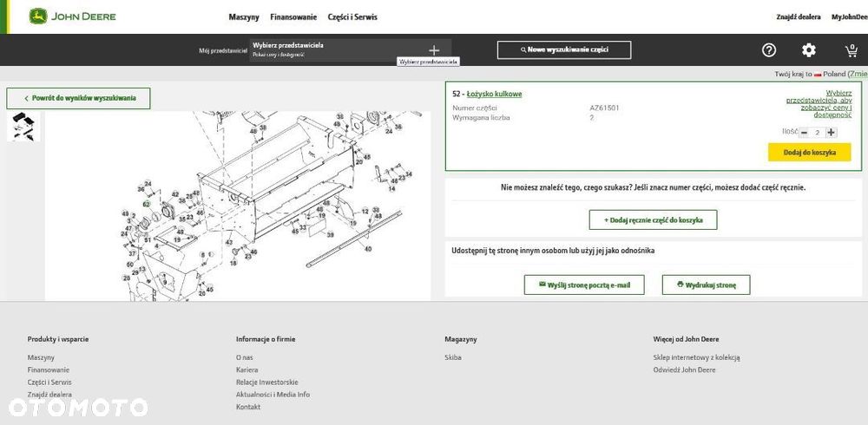Open footer link Skiba
The image size is (868, 425).
[453, 357]
